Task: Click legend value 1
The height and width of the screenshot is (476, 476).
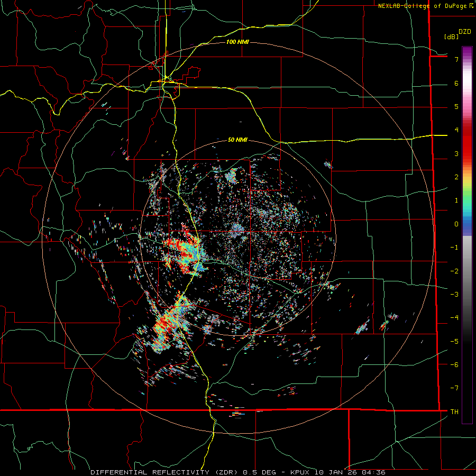Action: click(x=456, y=200)
